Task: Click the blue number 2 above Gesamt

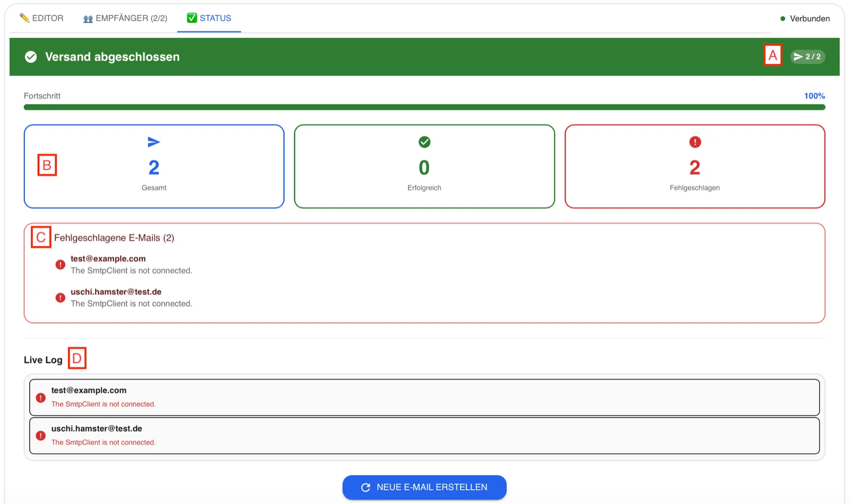Action: click(x=154, y=168)
